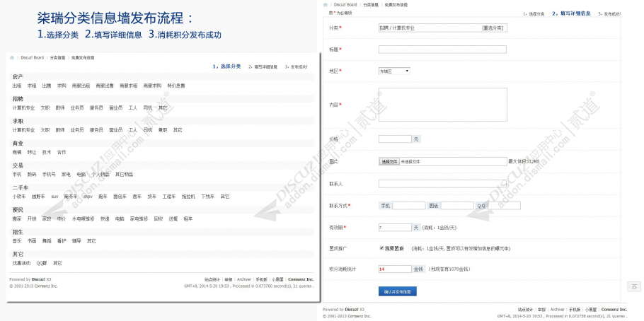Open the 地区 dropdown showing 东城区

(394, 71)
